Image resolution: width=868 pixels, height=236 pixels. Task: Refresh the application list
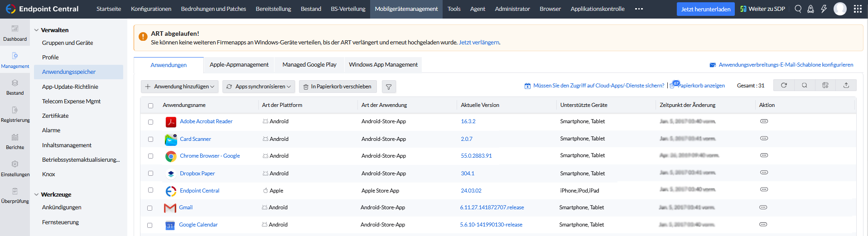[784, 85]
